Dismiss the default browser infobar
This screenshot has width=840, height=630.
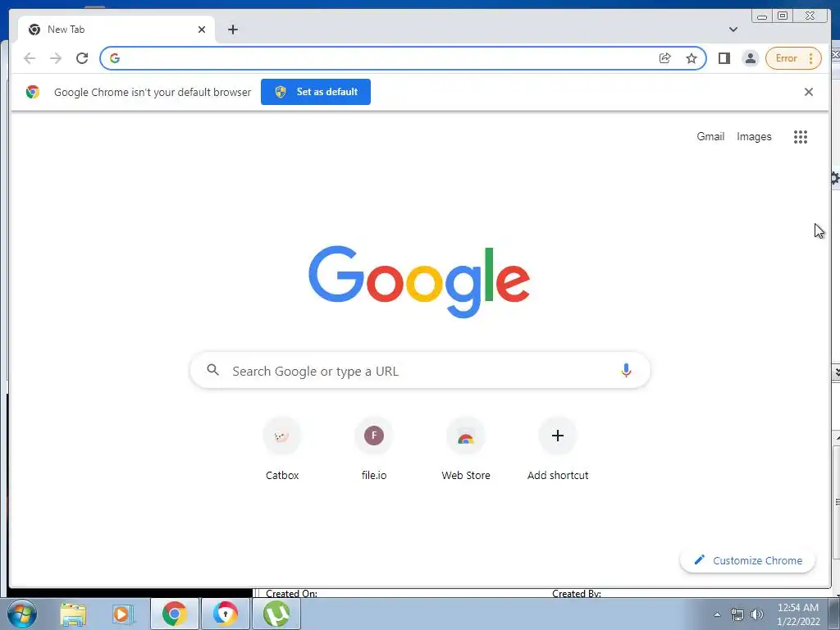tap(808, 92)
